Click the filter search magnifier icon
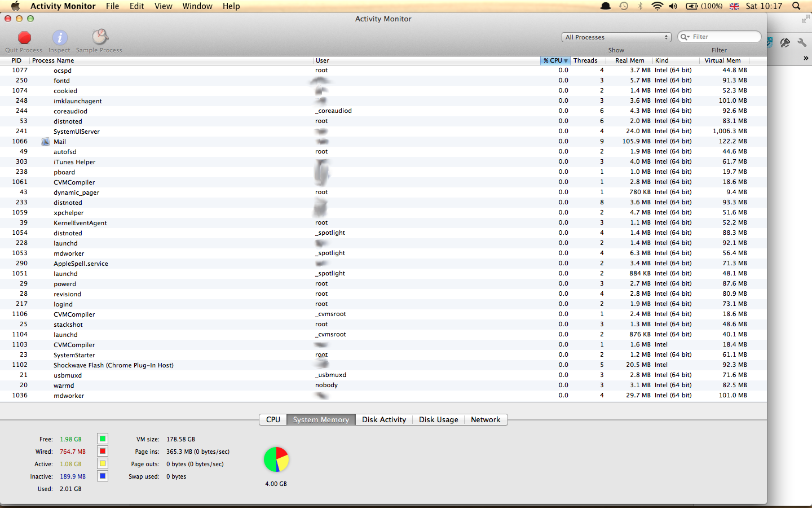This screenshot has width=812, height=508. click(x=685, y=37)
